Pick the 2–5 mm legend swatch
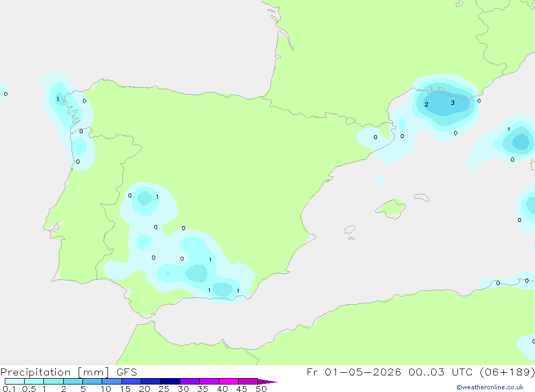 (x=73, y=381)
